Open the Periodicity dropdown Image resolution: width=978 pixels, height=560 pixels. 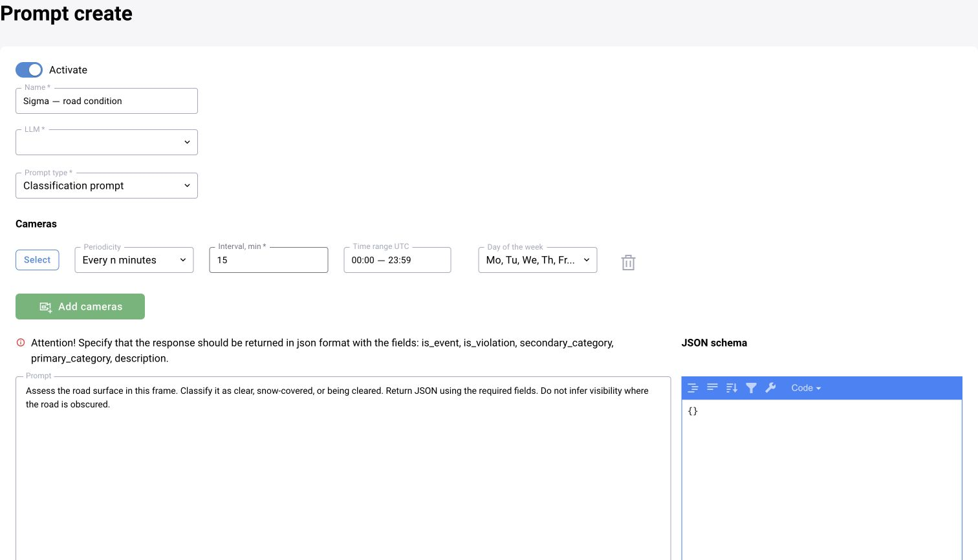[x=134, y=260]
